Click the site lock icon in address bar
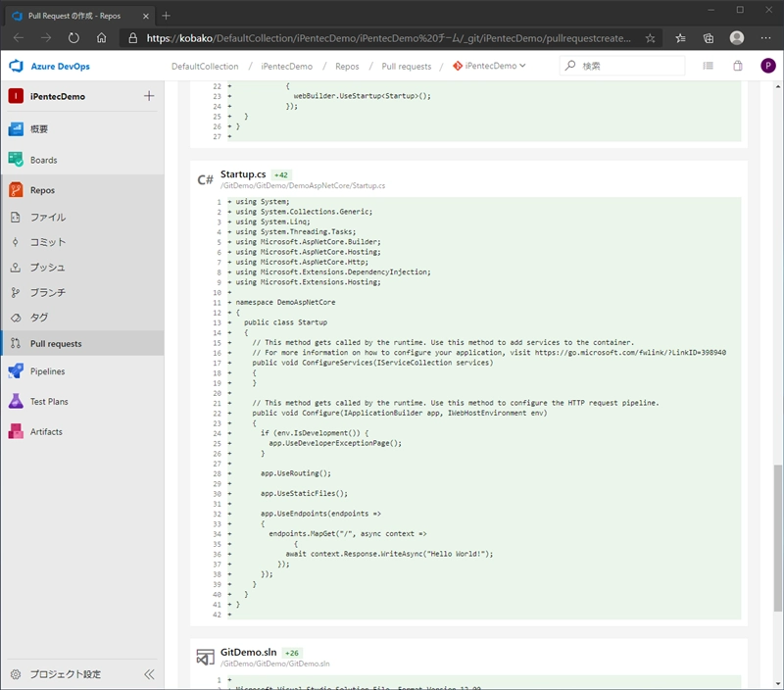This screenshot has width=784, height=690. (133, 38)
